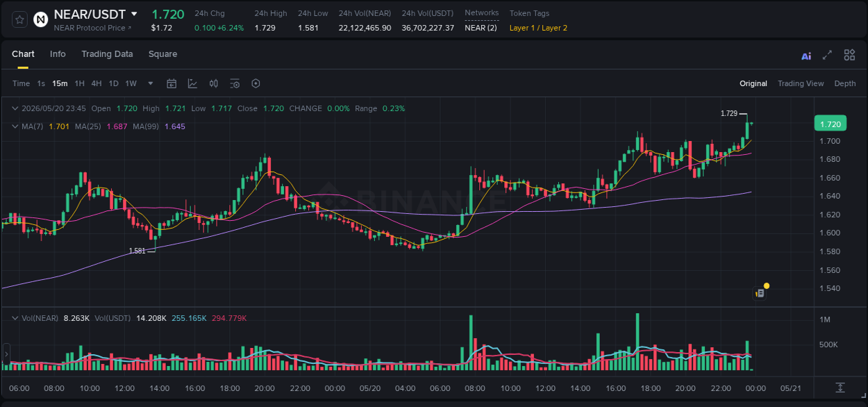Image resolution: width=868 pixels, height=407 pixels.
Task: Expand the chart to fullscreen
Action: tap(827, 55)
